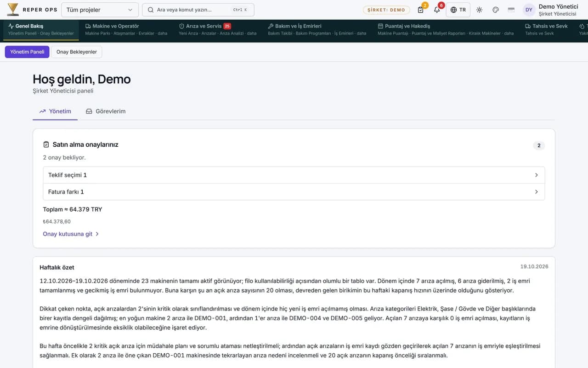Image resolution: width=588 pixels, height=368 pixels.
Task: Click the Görevlerim inbox icon
Action: (89, 111)
